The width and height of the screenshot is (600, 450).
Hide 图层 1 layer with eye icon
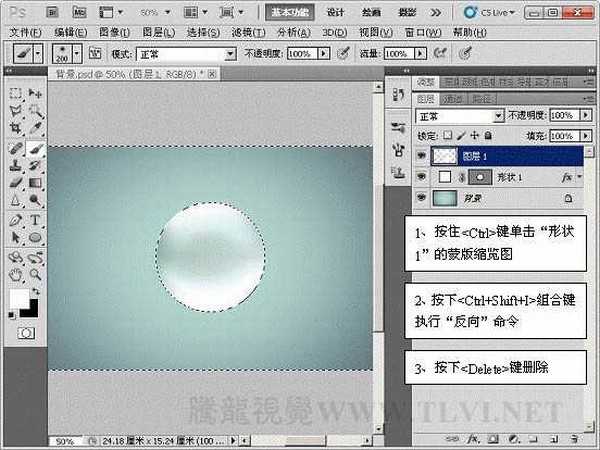[421, 155]
